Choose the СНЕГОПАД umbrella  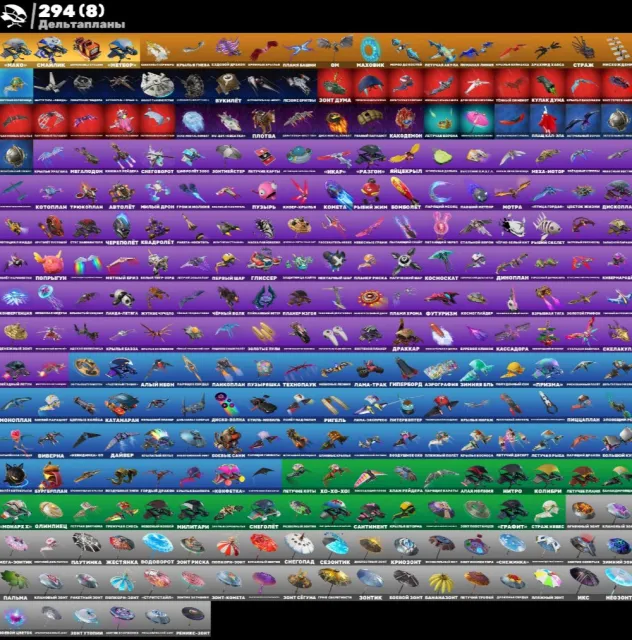(299, 548)
